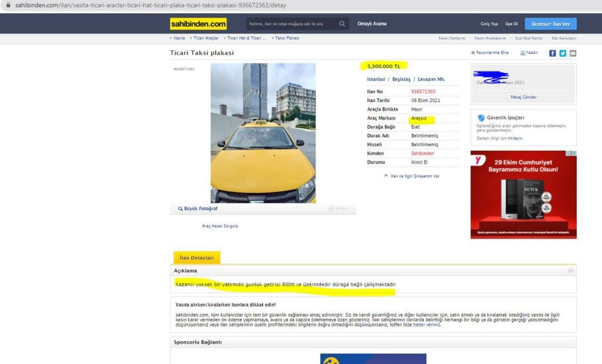602x364 pixels.
Task: Share listing via email icon
Action: point(573,53)
